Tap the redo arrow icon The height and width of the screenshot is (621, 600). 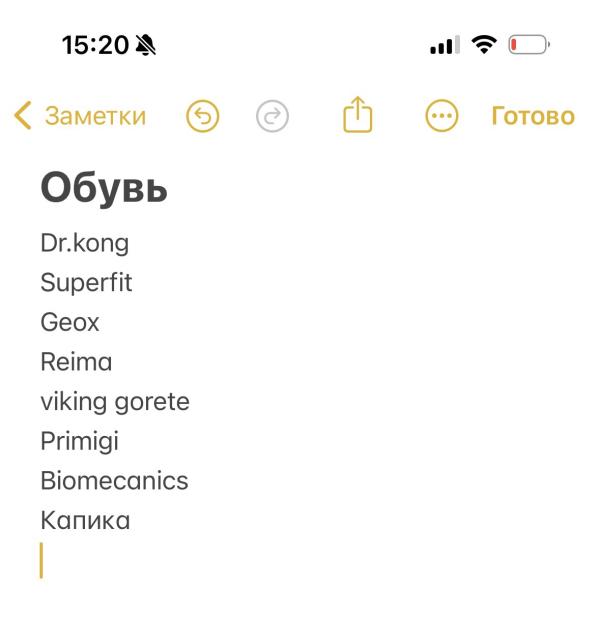pos(272,116)
